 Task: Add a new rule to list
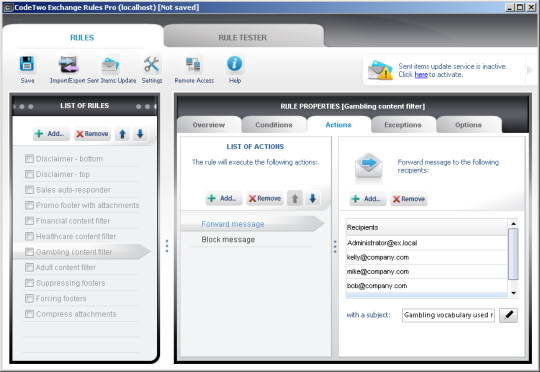51,134
